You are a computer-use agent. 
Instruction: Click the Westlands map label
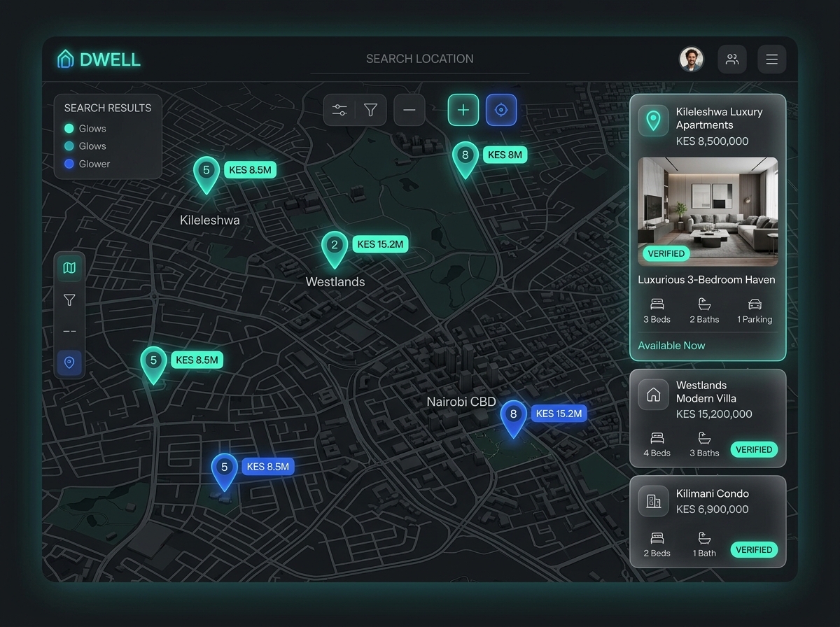coord(335,282)
